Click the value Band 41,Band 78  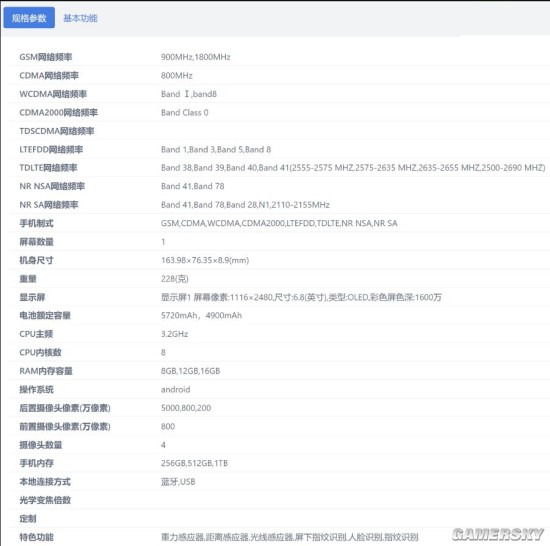tap(192, 186)
